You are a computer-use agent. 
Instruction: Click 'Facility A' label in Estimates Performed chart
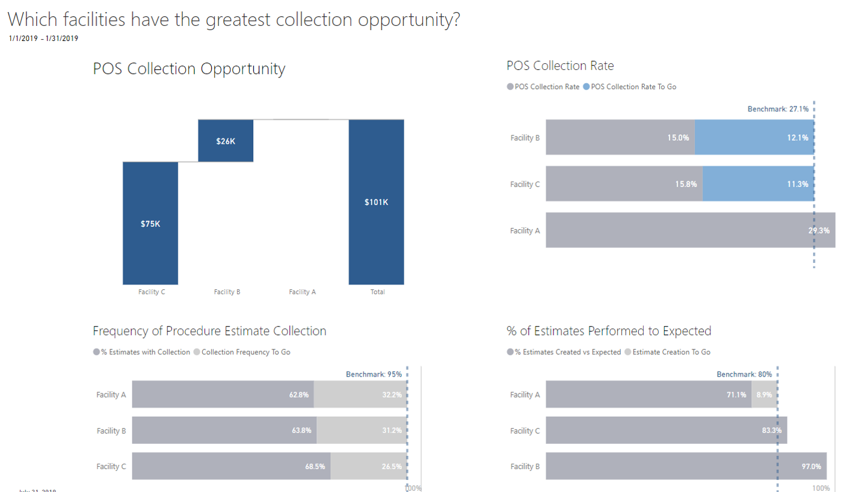click(x=525, y=395)
